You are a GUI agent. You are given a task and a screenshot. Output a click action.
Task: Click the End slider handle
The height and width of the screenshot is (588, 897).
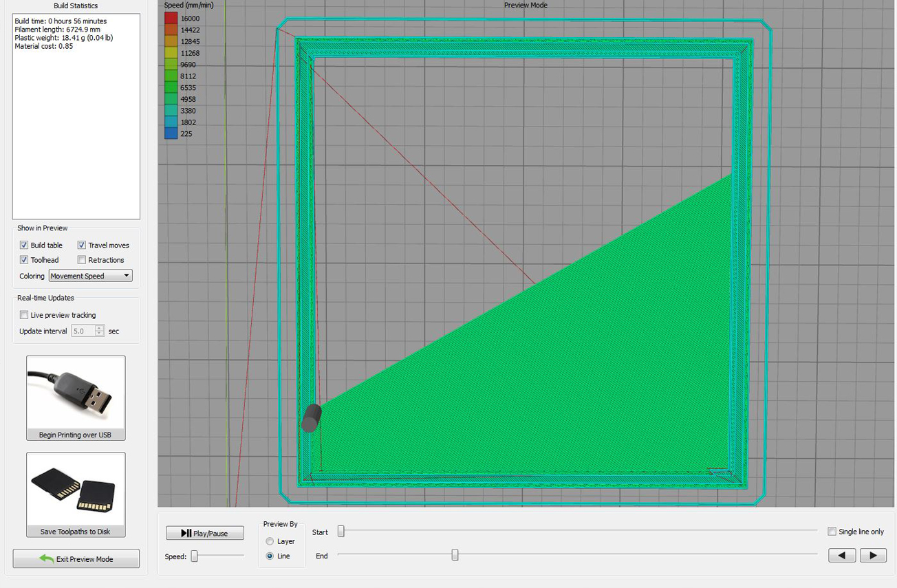pyautogui.click(x=455, y=555)
